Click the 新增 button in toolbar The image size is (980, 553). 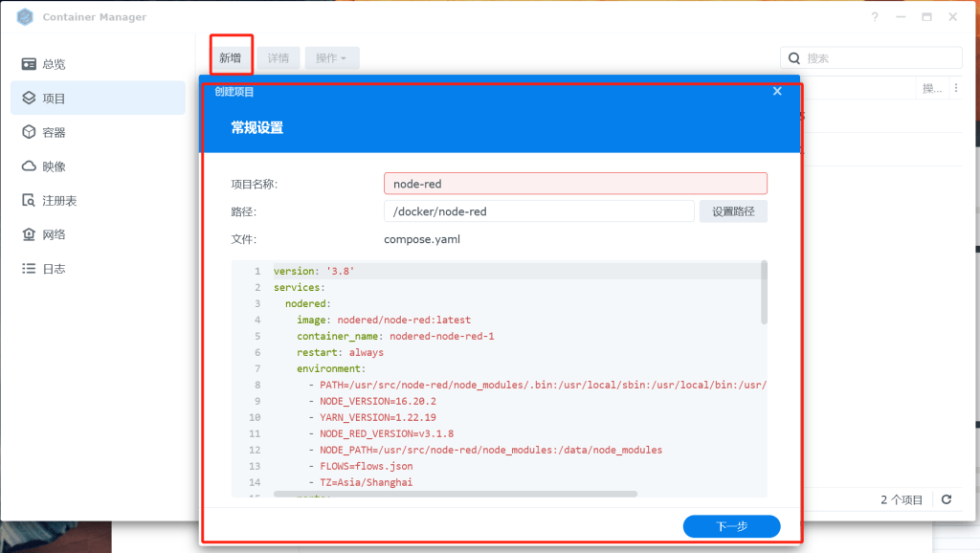tap(230, 58)
